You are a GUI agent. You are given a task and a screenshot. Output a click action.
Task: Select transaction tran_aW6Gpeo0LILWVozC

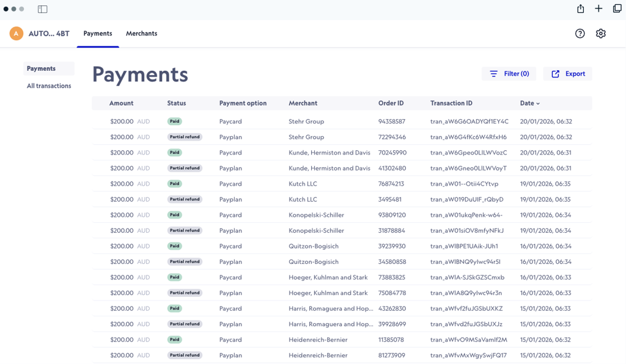click(x=468, y=153)
